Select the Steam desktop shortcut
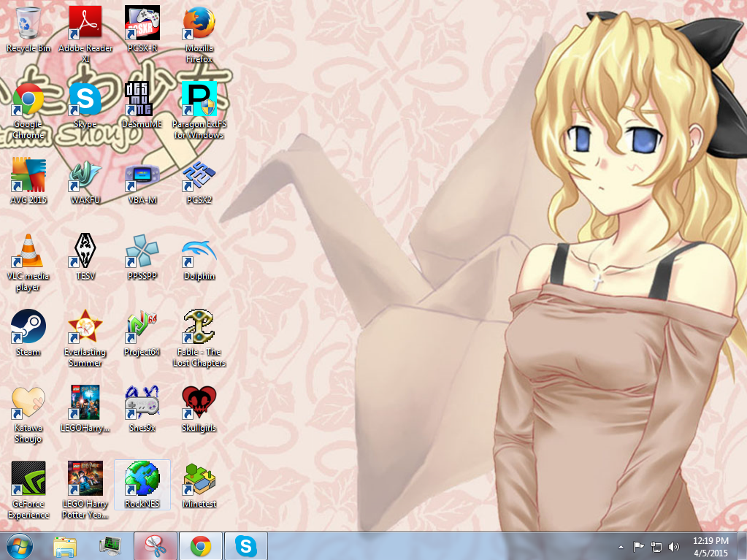Viewport: 747px width, 560px height. click(x=28, y=334)
